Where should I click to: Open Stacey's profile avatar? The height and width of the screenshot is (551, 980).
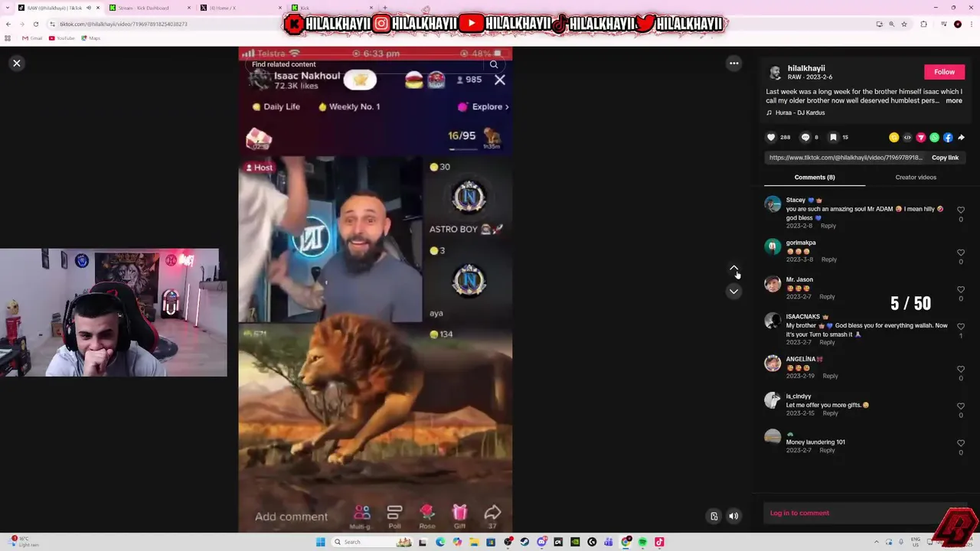pos(773,204)
